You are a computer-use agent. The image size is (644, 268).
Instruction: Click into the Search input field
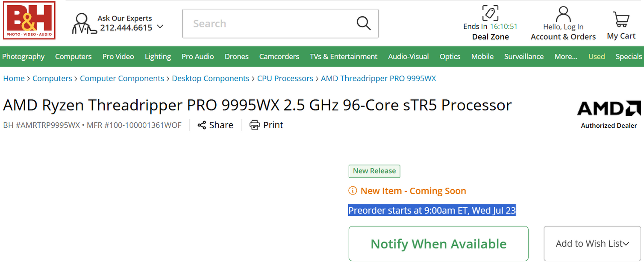[x=269, y=24]
